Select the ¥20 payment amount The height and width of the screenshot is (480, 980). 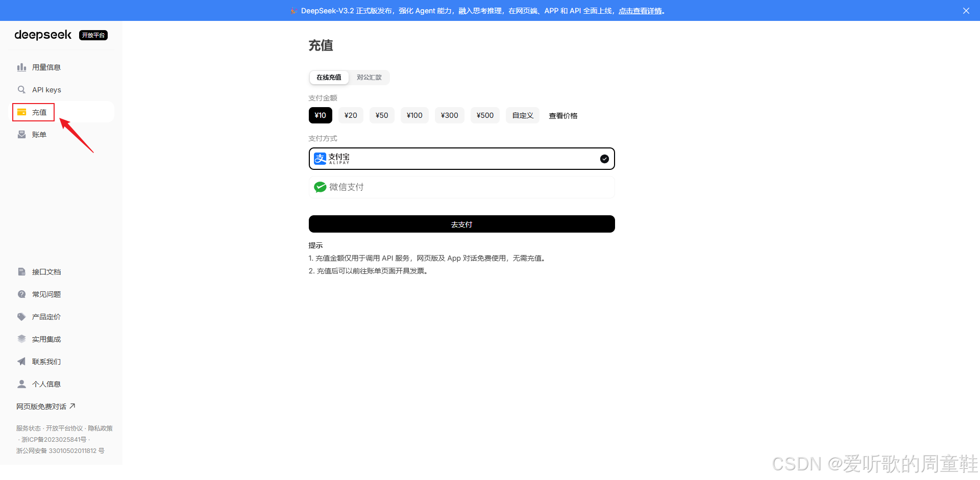pyautogui.click(x=351, y=115)
